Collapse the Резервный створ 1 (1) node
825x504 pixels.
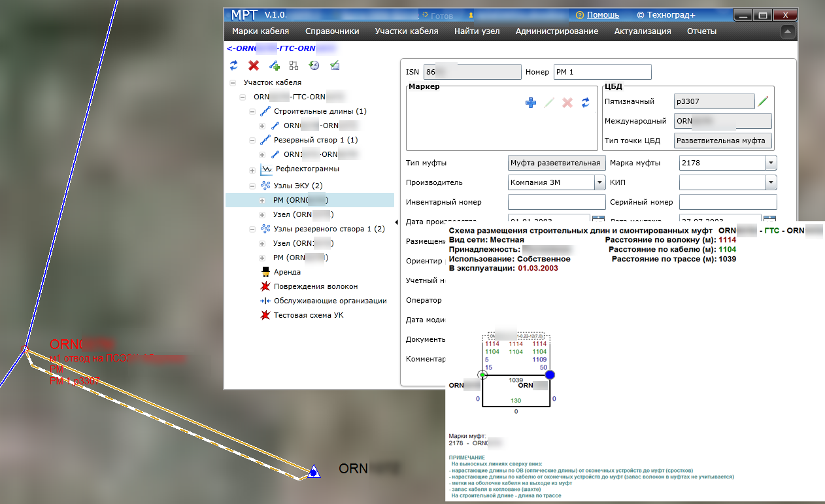pyautogui.click(x=252, y=141)
